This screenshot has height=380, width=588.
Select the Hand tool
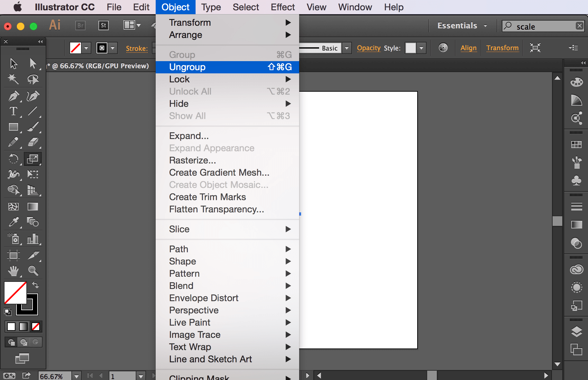tap(14, 271)
